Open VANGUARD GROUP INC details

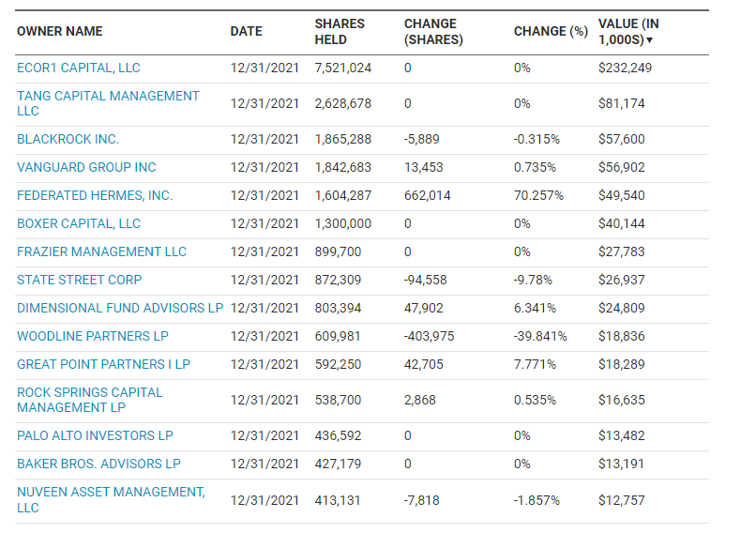[x=86, y=167]
